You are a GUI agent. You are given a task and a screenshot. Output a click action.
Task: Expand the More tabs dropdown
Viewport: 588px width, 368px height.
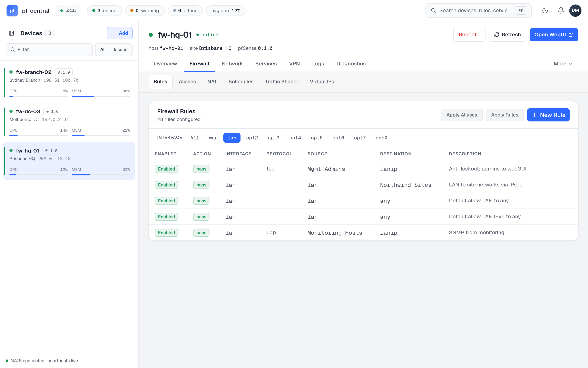(x=563, y=64)
